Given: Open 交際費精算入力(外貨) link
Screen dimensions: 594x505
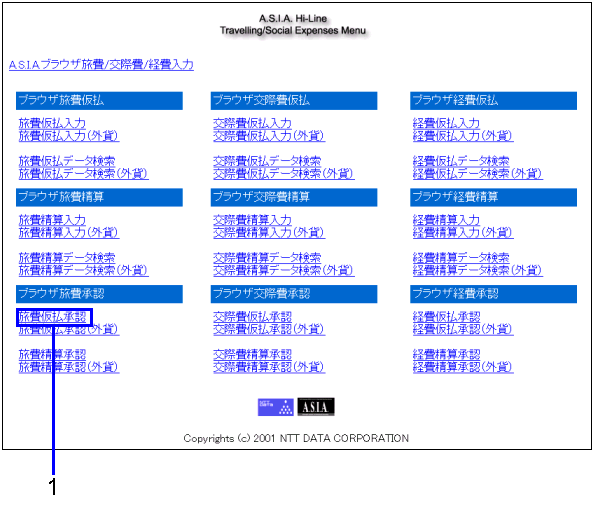Looking at the screenshot, I should coord(269,232).
